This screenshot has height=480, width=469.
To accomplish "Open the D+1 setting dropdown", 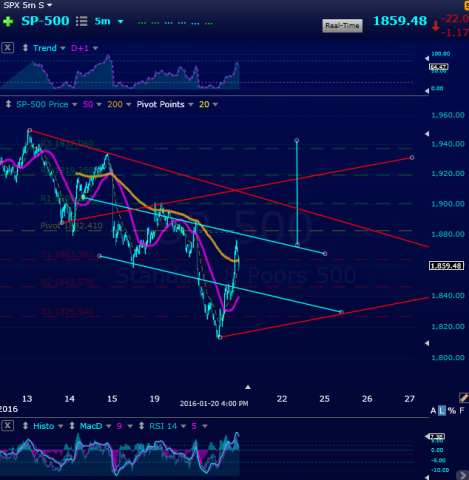I will 95,48.
